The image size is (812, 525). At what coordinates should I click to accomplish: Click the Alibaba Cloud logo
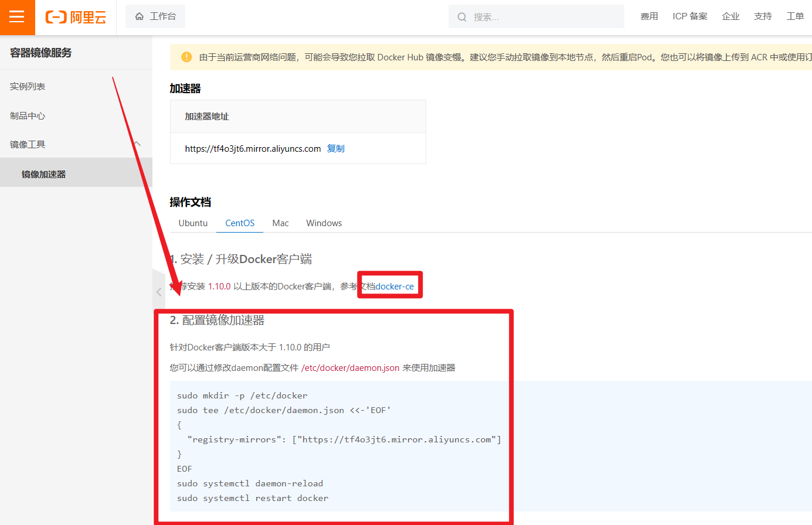(x=76, y=17)
